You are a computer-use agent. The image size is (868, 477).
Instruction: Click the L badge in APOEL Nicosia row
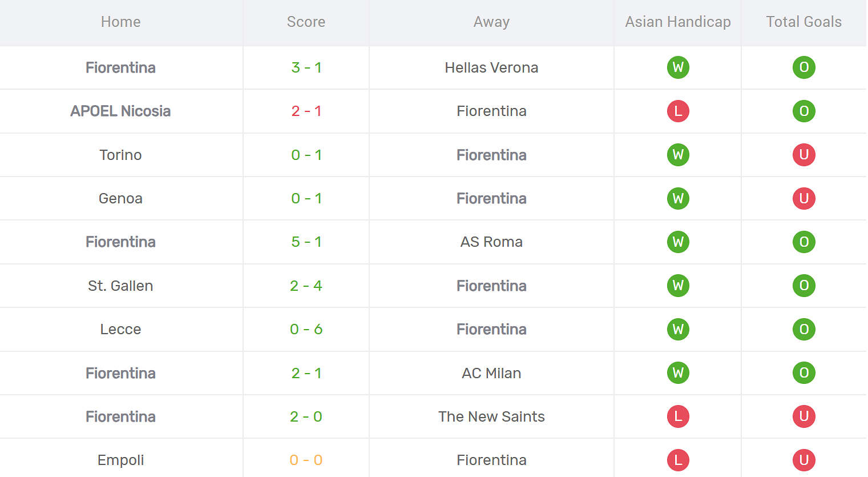[678, 111]
